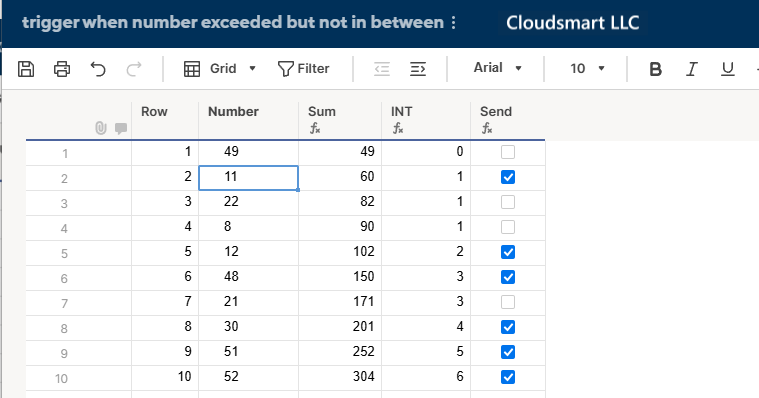This screenshot has height=398, width=759.
Task: Open the sheet title three-dot menu
Action: point(453,22)
